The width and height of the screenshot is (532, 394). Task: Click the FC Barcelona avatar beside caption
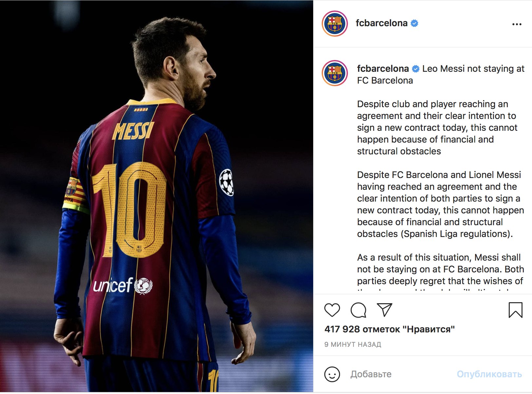(x=335, y=73)
